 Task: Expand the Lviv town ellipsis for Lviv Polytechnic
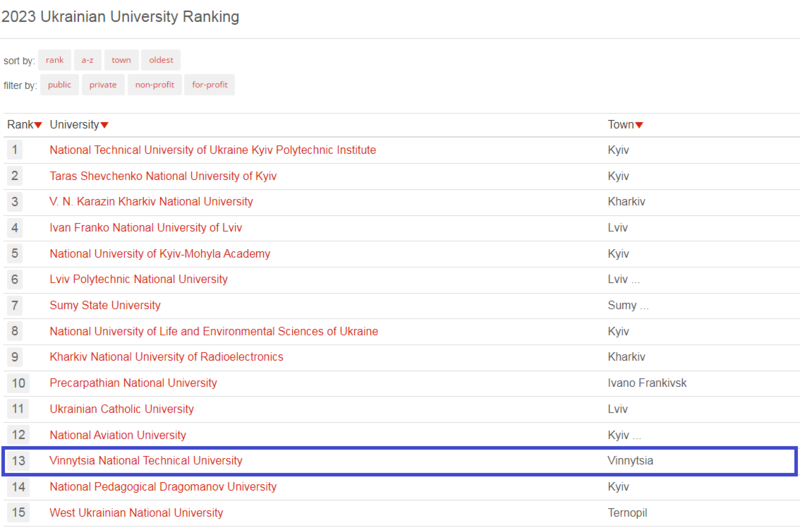[x=635, y=279]
